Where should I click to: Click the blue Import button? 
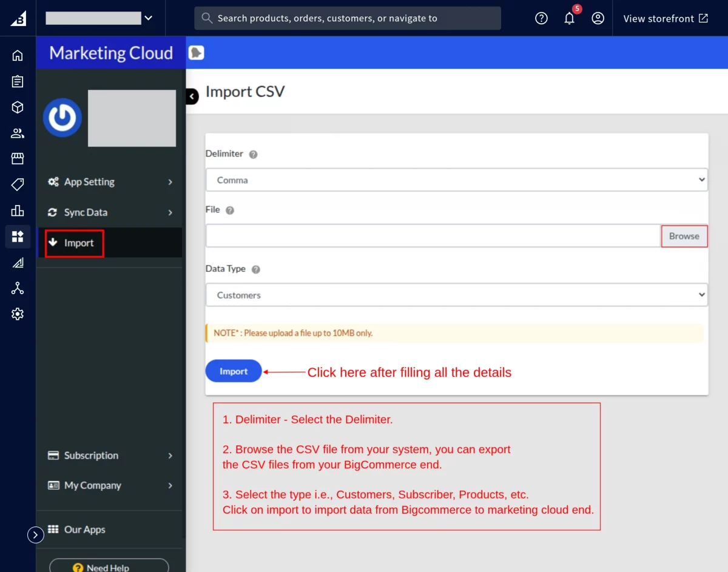coord(234,371)
